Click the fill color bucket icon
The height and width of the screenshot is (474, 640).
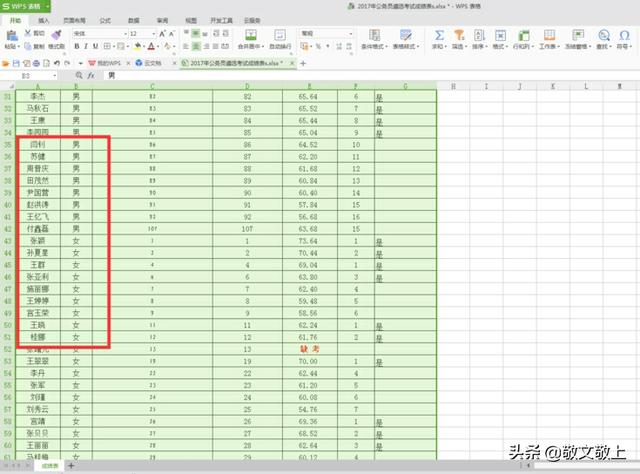pos(138,46)
